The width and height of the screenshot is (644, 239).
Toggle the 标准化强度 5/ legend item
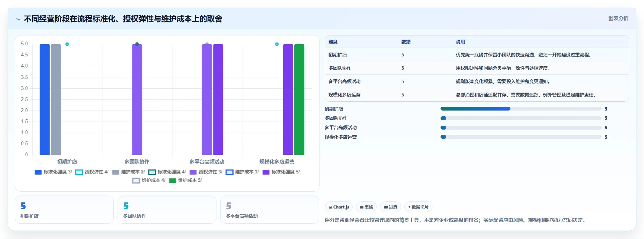281,172
